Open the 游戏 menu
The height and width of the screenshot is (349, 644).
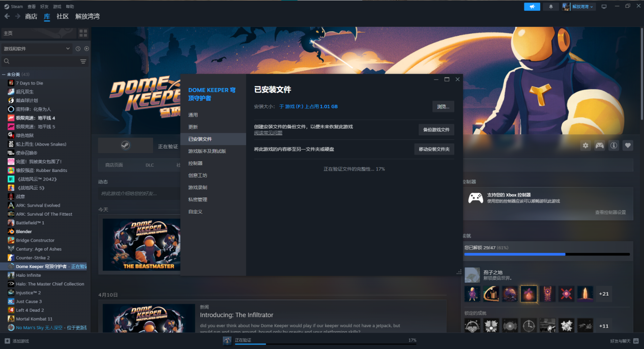pos(57,7)
